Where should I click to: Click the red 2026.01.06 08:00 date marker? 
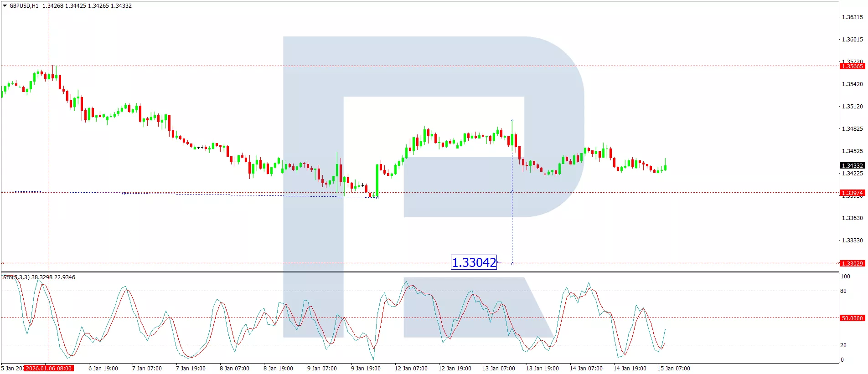coord(49,369)
